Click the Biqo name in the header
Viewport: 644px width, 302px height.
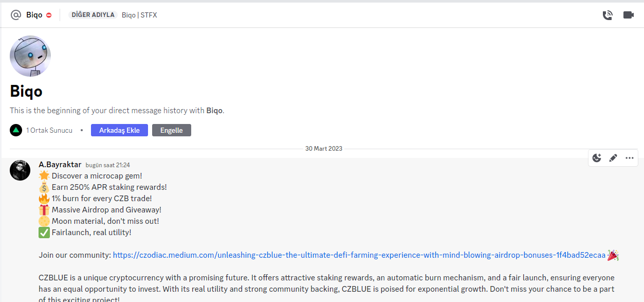[x=34, y=15]
